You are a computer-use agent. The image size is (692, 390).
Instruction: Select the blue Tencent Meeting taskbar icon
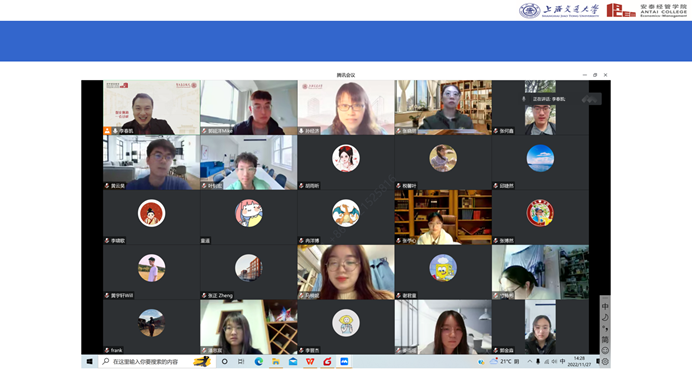(344, 361)
